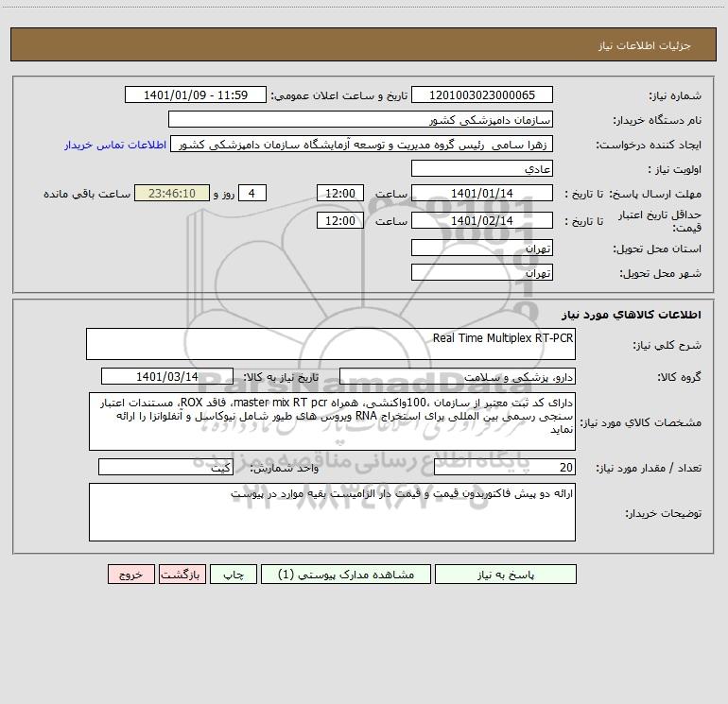Select the need number field 1201003023000065
The image size is (728, 704).
(482, 94)
